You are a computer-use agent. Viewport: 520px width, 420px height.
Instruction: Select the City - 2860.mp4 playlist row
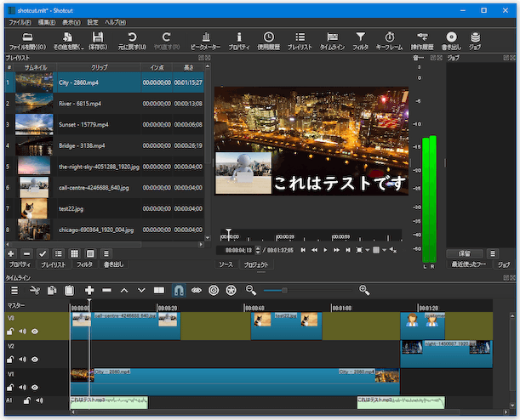[x=105, y=82]
